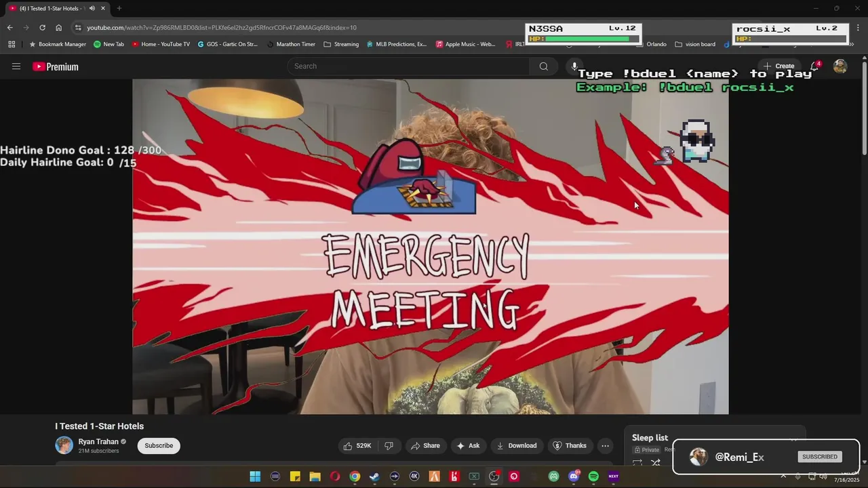Open GOS - Gartic On Str... bookmark
The width and height of the screenshot is (868, 488).
(x=228, y=44)
